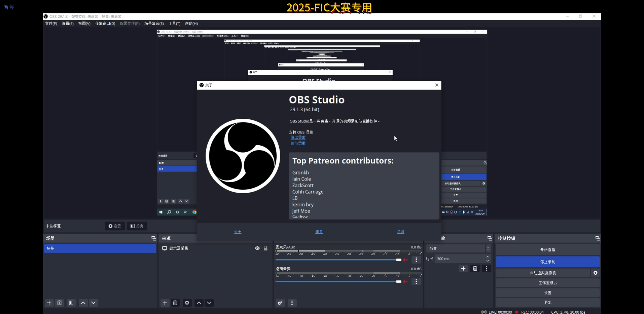This screenshot has height=314, width=644.
Task: Pop out the 控制按钮 dock panel
Action: [598, 238]
